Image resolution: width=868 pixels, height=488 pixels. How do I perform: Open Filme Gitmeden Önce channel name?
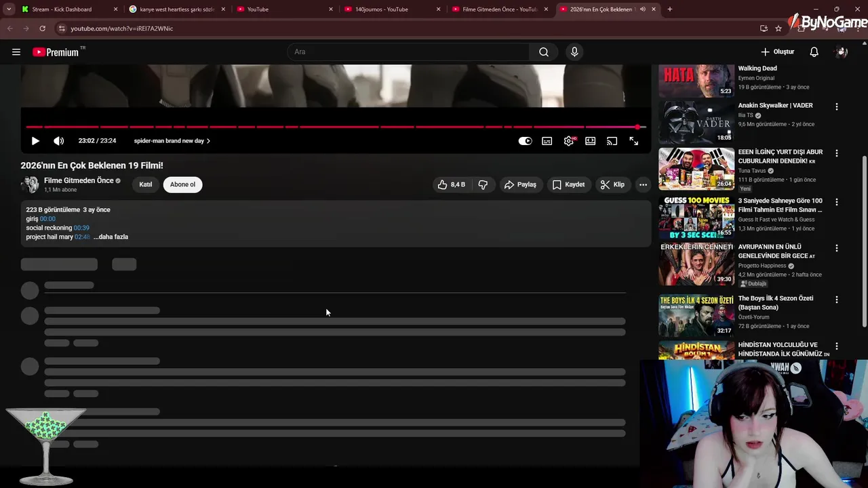pyautogui.click(x=79, y=180)
